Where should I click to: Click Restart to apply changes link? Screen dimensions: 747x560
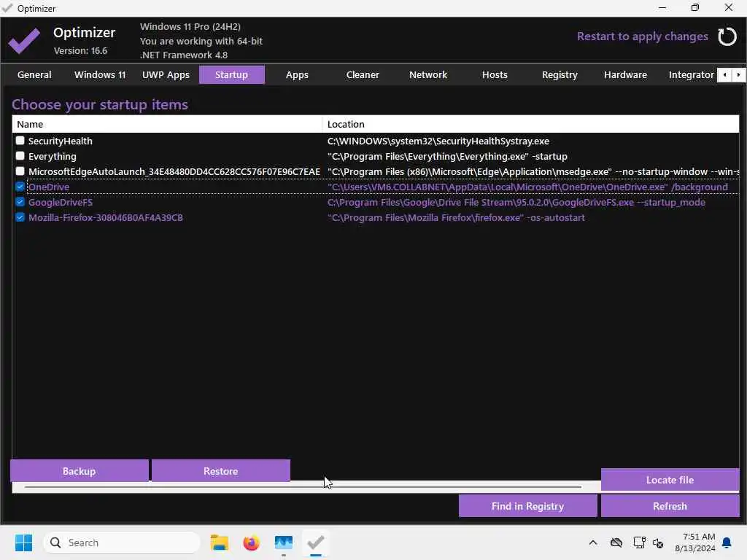(642, 36)
